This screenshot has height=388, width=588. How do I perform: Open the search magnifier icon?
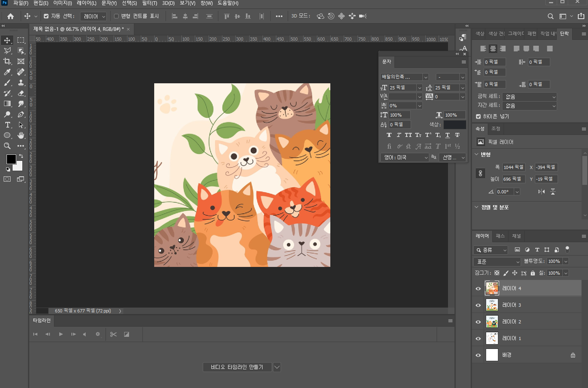coord(551,16)
